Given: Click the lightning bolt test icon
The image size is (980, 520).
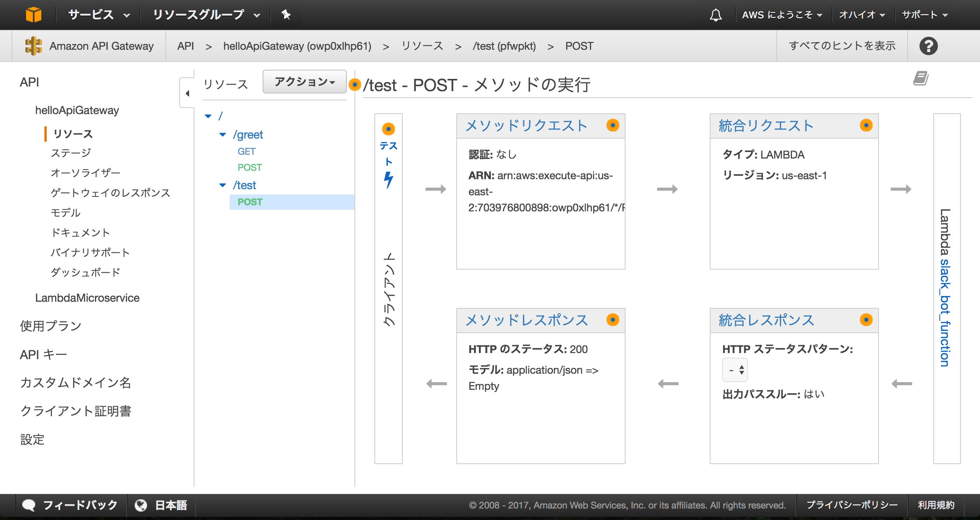Looking at the screenshot, I should coord(388,180).
